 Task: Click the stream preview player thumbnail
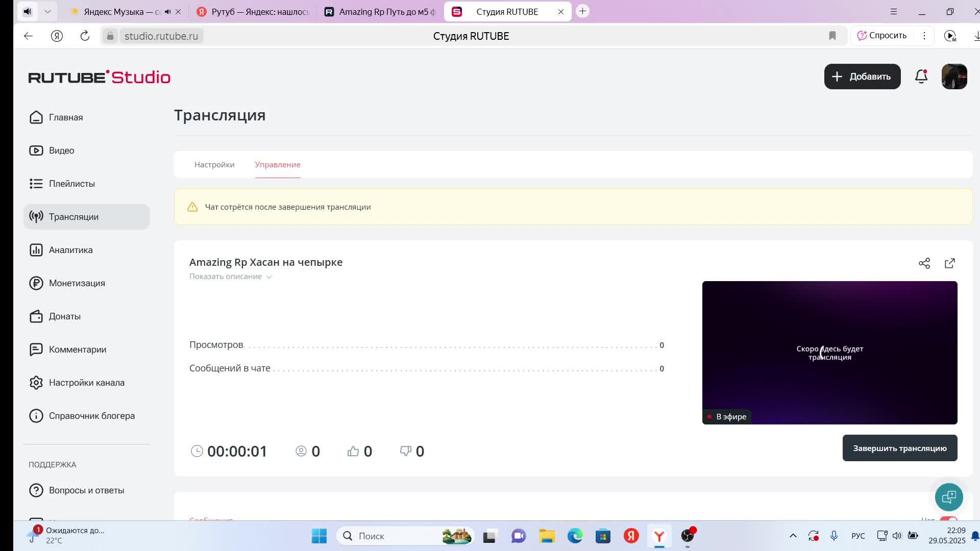click(830, 353)
